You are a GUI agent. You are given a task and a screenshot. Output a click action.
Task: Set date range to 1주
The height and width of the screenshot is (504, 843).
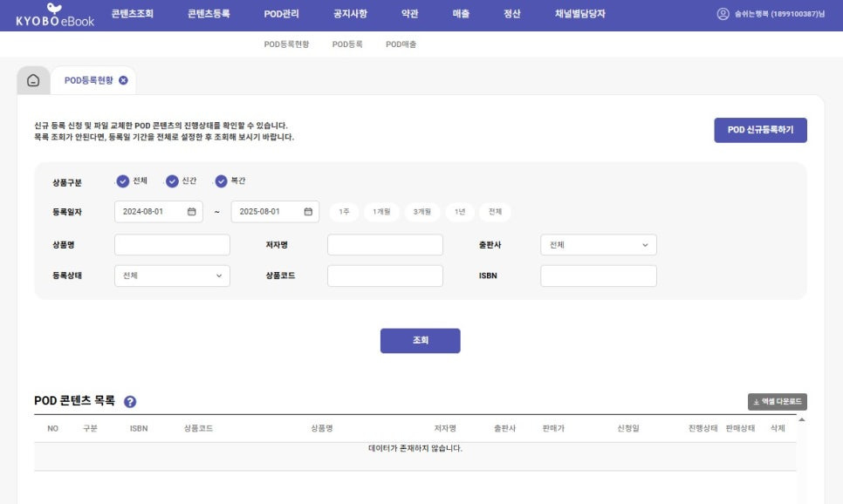[344, 212]
